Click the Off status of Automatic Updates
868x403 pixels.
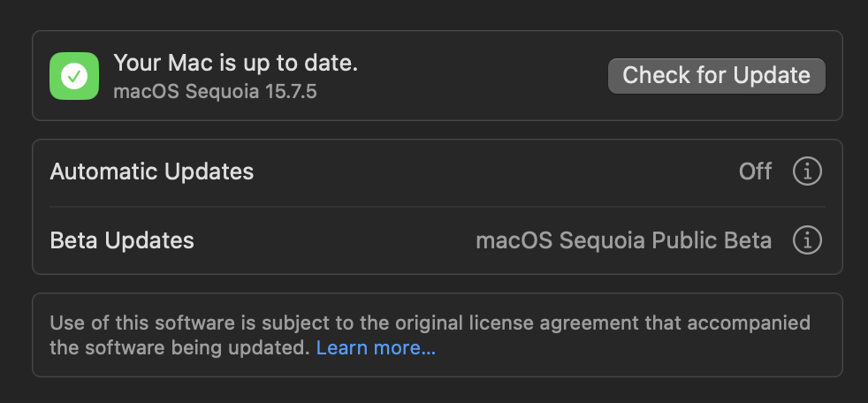(x=755, y=171)
